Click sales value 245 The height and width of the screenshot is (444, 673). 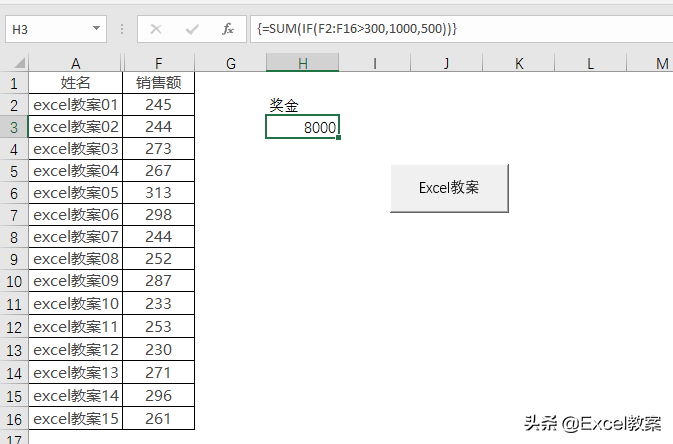click(x=159, y=105)
